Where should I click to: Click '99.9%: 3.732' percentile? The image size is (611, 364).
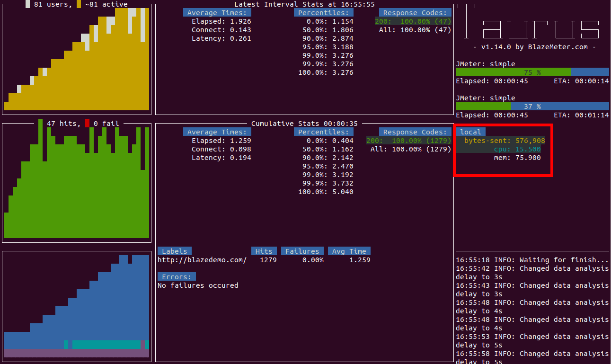point(328,183)
